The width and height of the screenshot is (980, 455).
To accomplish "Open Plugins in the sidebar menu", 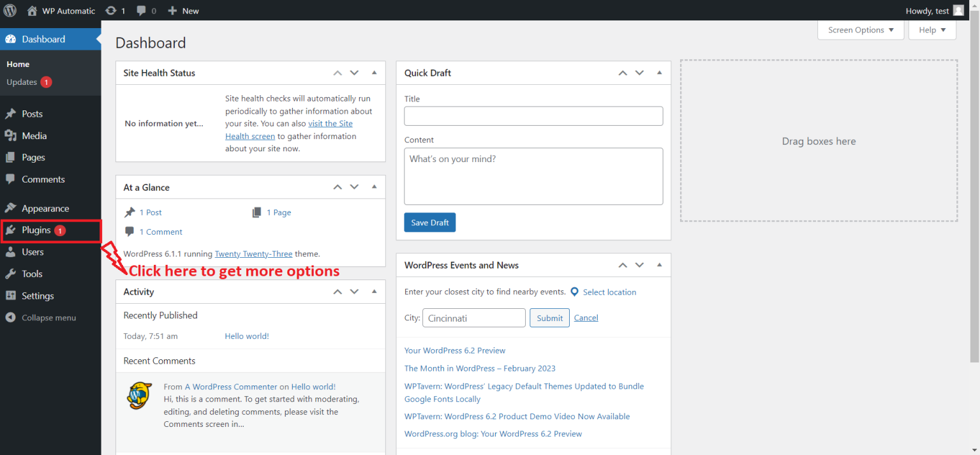I will click(36, 230).
